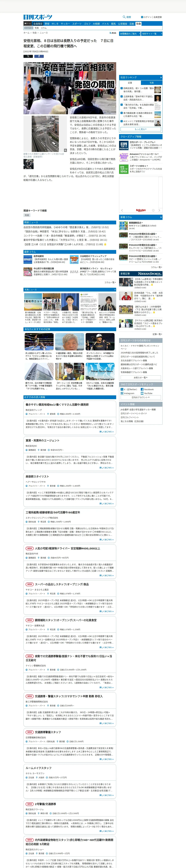
Task: Click 詳しくはこちら for 美容師スタイリスト
Action: 106,503
